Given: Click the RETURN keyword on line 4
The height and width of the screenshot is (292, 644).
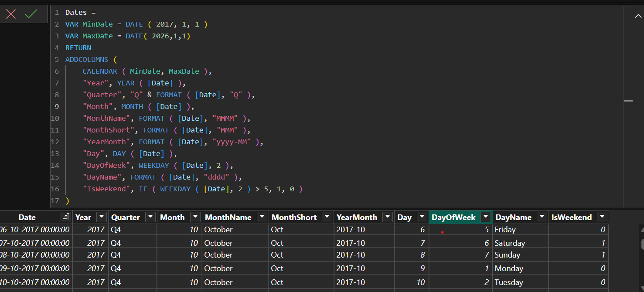Looking at the screenshot, I should pyautogui.click(x=78, y=48).
